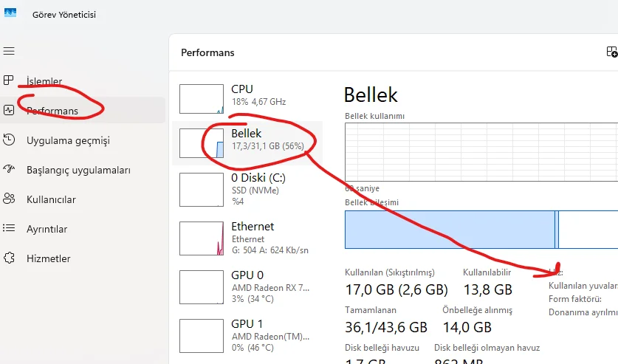The image size is (618, 364).
Task: Click the Ayrıntılar details list icon
Action: pos(9,229)
